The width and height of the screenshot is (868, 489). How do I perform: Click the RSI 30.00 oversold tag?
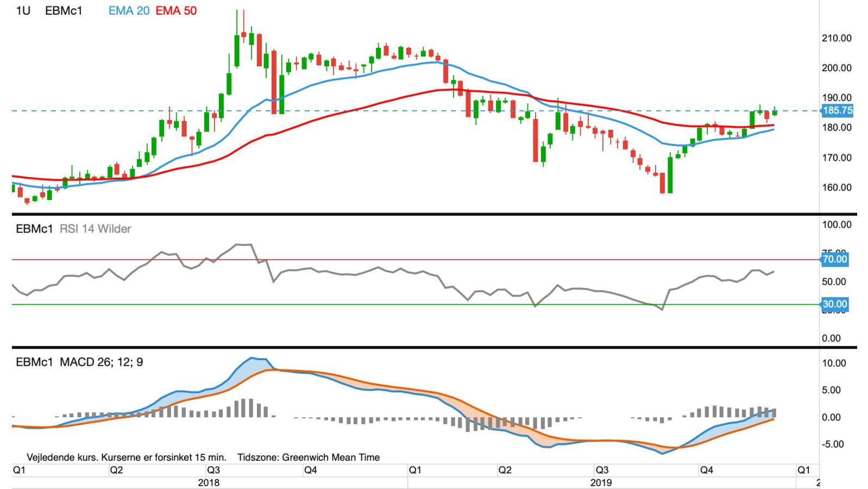pyautogui.click(x=834, y=304)
